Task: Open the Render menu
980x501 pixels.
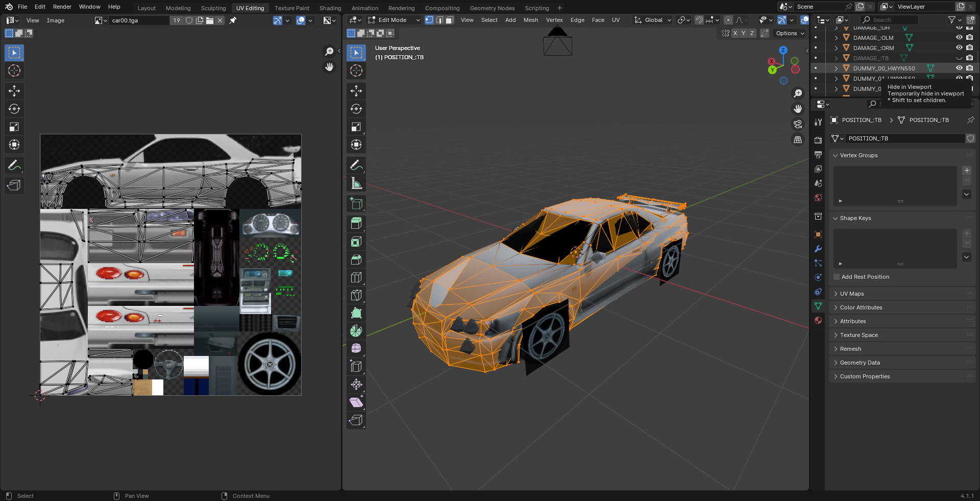Action: 62,7
